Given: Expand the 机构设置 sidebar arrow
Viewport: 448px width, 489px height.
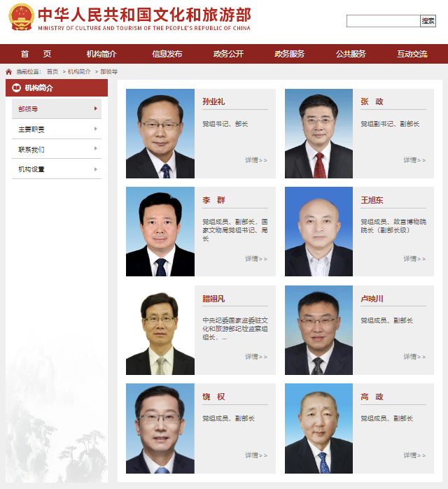Looking at the screenshot, I should (95, 169).
